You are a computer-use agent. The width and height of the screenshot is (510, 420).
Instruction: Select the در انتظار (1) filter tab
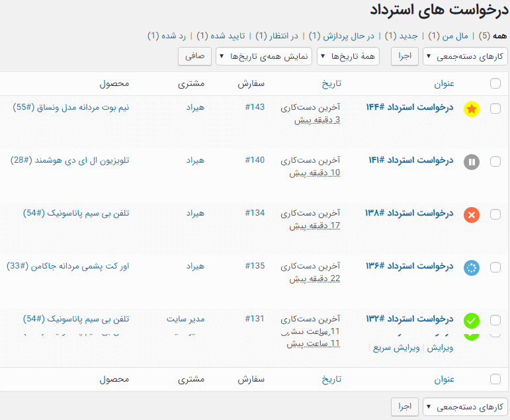pyautogui.click(x=276, y=36)
